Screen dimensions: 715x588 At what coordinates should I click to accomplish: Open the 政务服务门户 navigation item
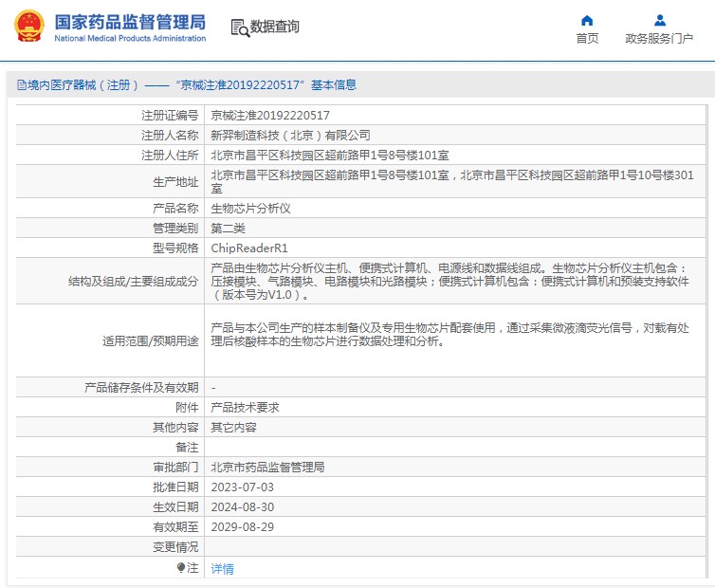[x=659, y=38]
